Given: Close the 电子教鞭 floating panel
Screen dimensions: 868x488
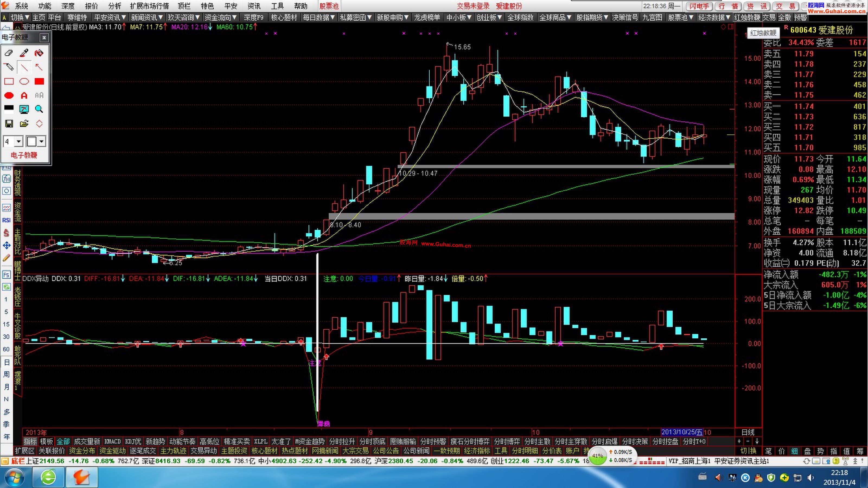Looking at the screenshot, I should [44, 37].
